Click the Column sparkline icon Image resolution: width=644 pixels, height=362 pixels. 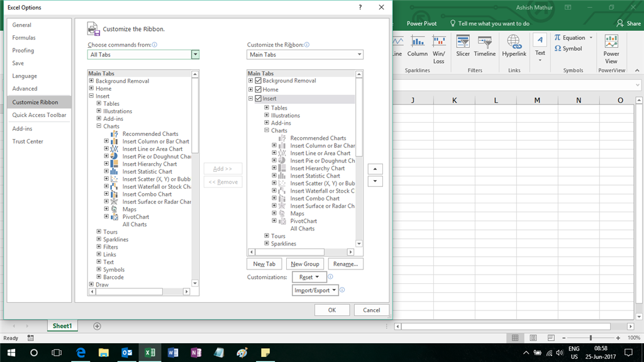[418, 46]
